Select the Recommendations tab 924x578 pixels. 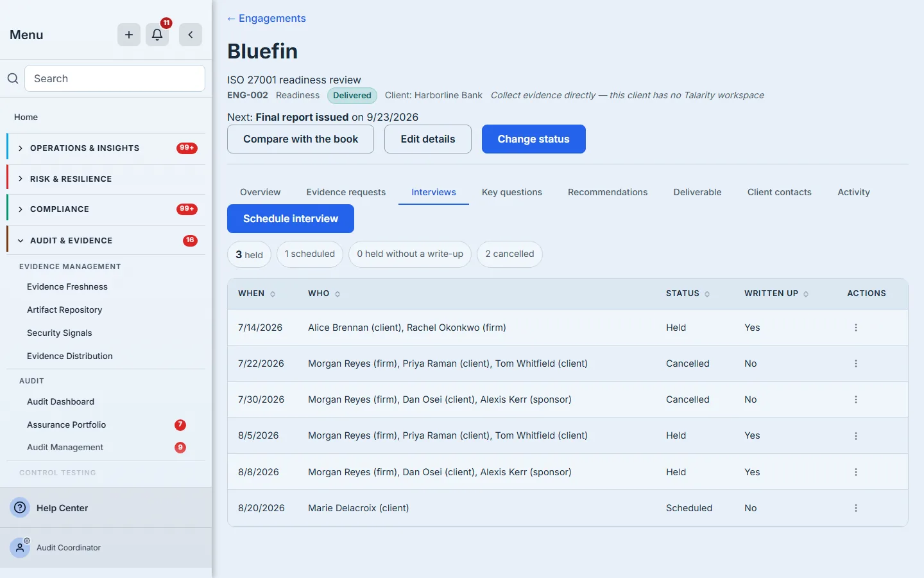tap(608, 192)
